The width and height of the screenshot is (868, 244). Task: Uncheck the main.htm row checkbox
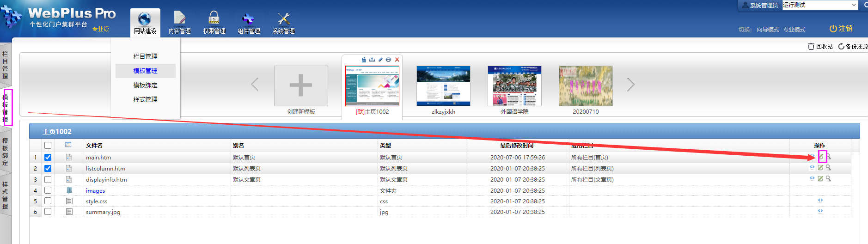click(48, 158)
